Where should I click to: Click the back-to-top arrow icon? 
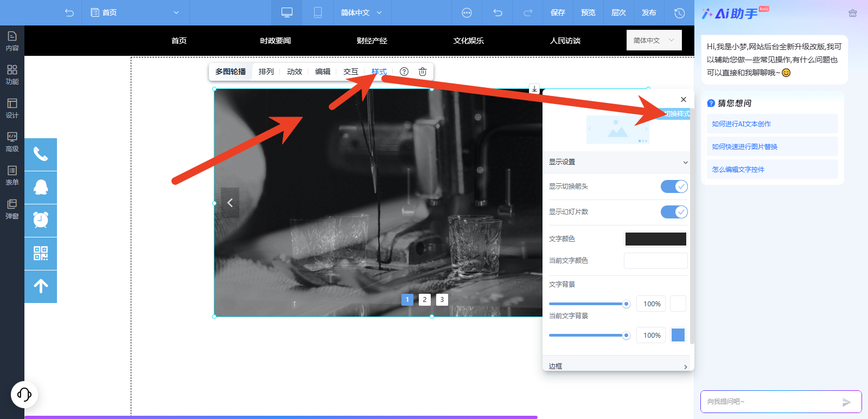pyautogui.click(x=41, y=286)
